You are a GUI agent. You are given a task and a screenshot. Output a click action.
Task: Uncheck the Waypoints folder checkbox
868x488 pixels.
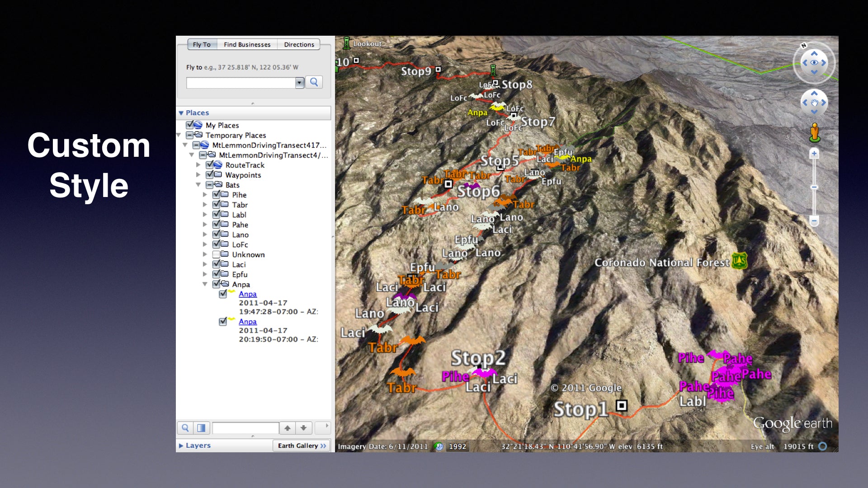tap(210, 175)
